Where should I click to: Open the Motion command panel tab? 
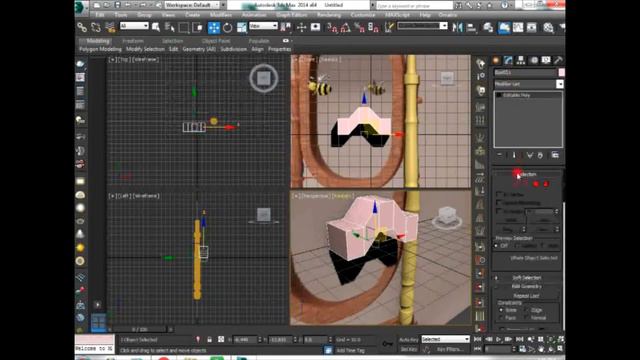[x=533, y=60]
